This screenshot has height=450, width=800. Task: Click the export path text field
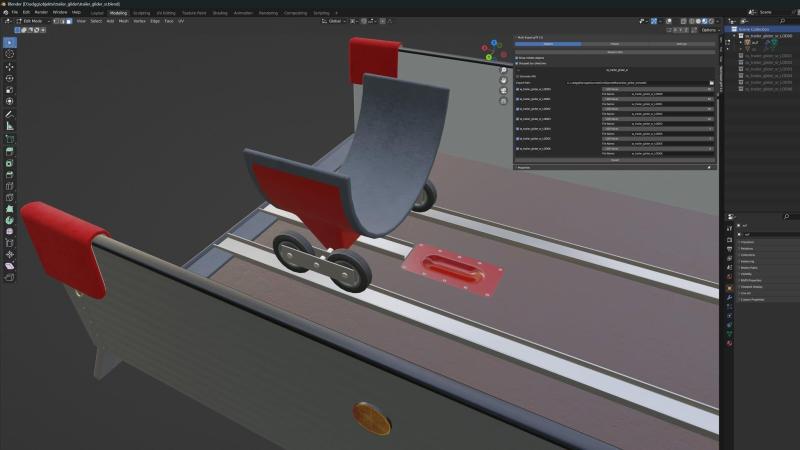coord(636,83)
